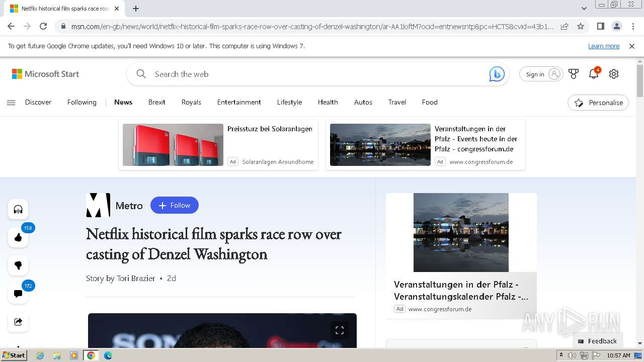This screenshot has height=362, width=644.
Task: Toggle Chrome side panel icon
Action: click(x=600, y=26)
